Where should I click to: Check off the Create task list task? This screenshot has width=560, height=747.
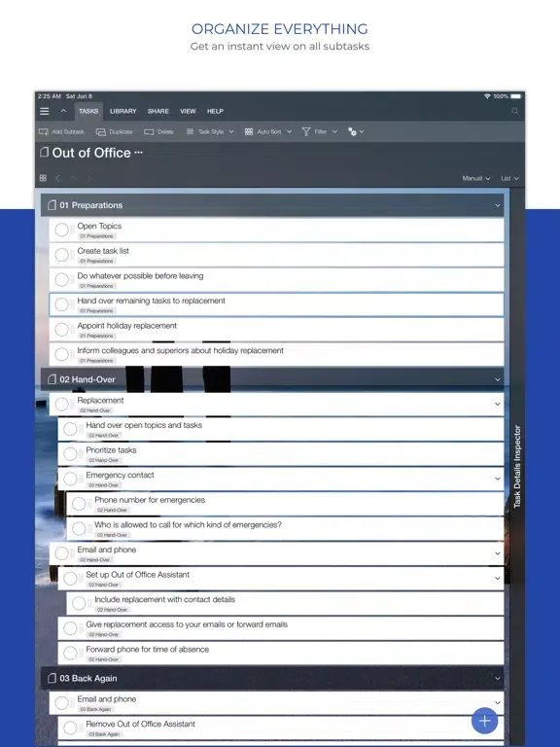click(61, 255)
